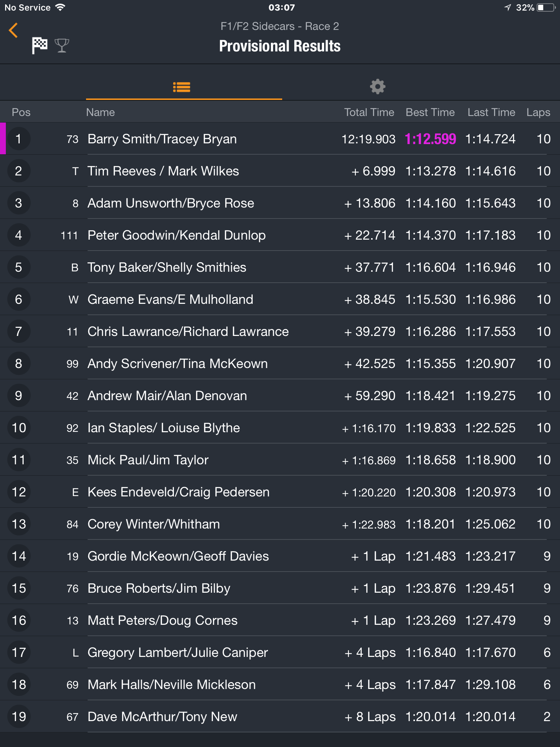
Task: Tap the Laps column header
Action: pyautogui.click(x=538, y=112)
